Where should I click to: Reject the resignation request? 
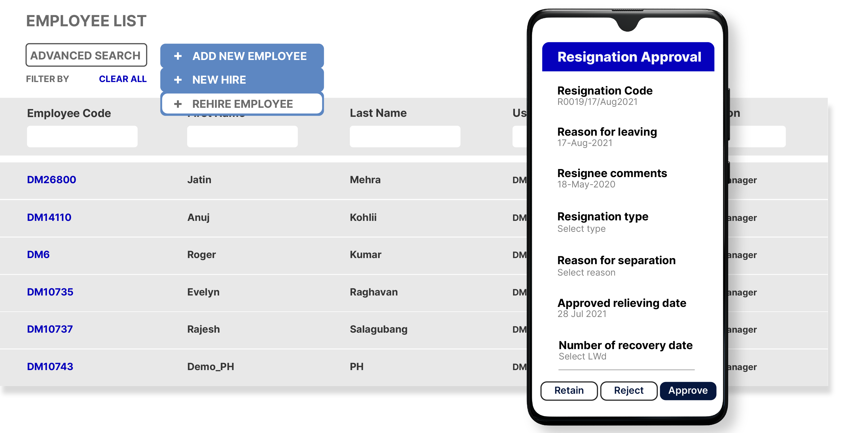628,391
